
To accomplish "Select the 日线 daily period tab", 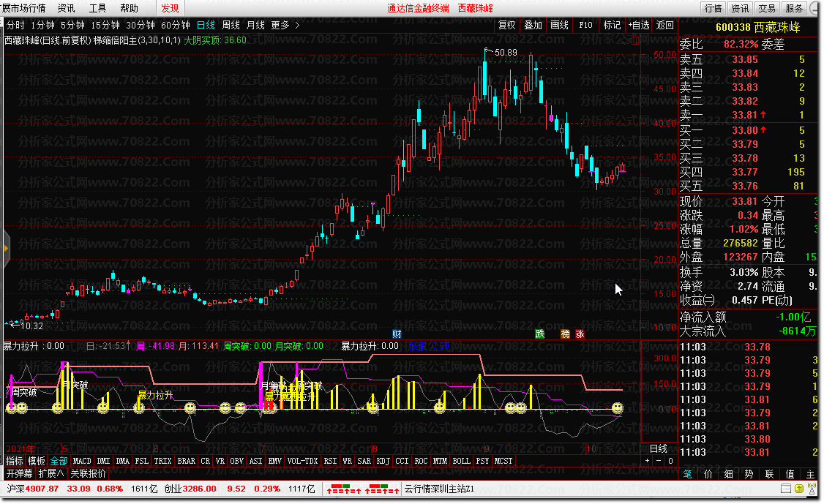I will [x=206, y=25].
